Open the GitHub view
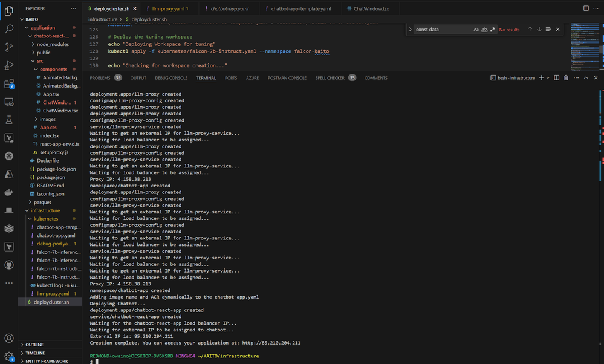Image resolution: width=604 pixels, height=364 pixels. (8, 265)
